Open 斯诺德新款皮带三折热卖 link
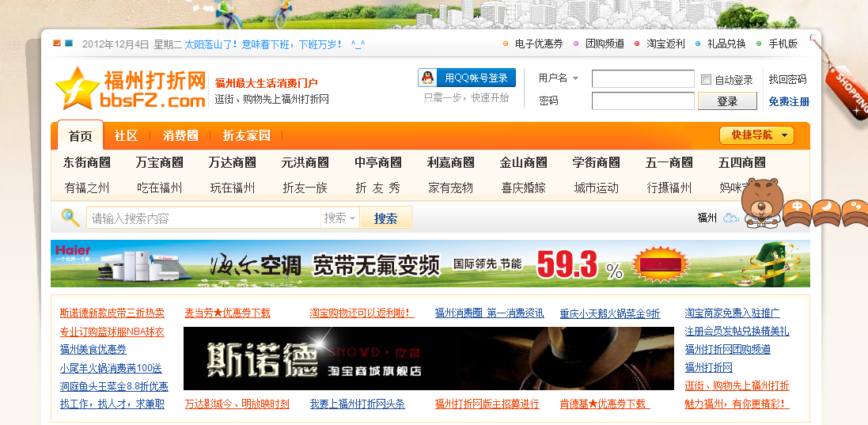Image resolution: width=868 pixels, height=425 pixels. coord(112,313)
